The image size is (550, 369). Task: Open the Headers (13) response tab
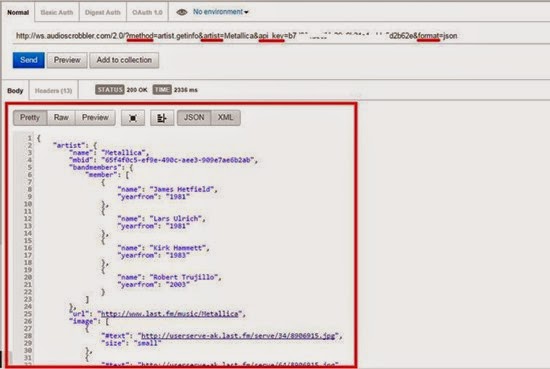click(53, 90)
